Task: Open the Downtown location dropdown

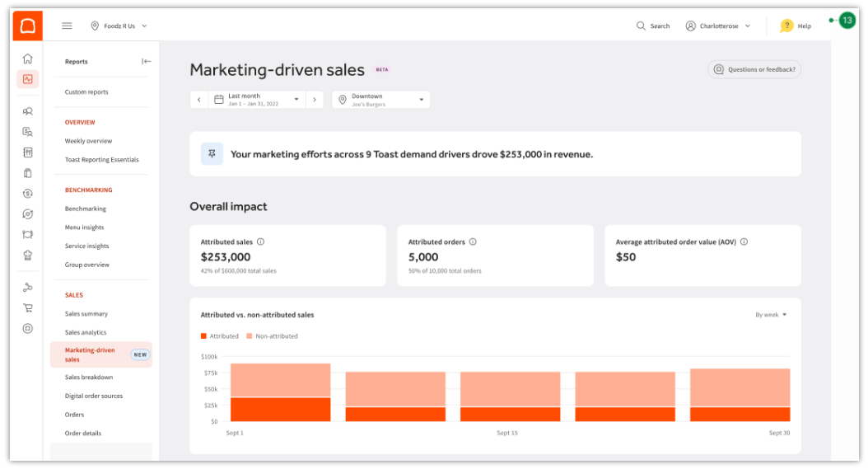Action: 380,100
